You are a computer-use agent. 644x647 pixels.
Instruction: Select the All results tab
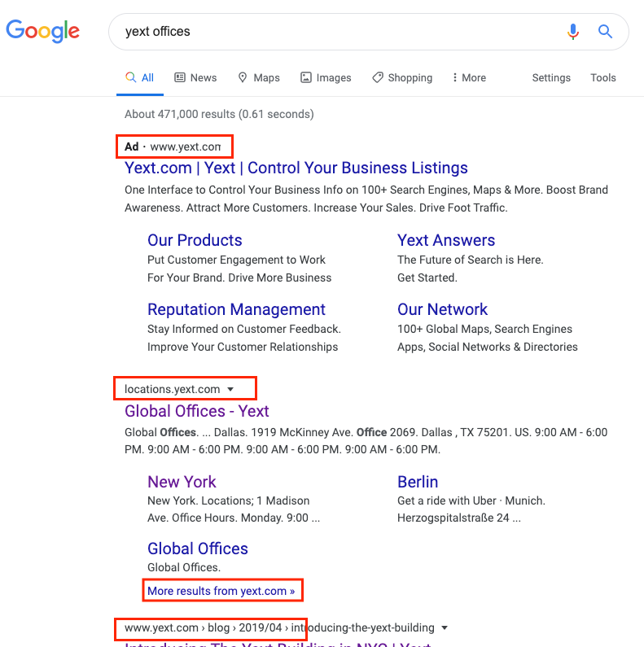pos(140,77)
